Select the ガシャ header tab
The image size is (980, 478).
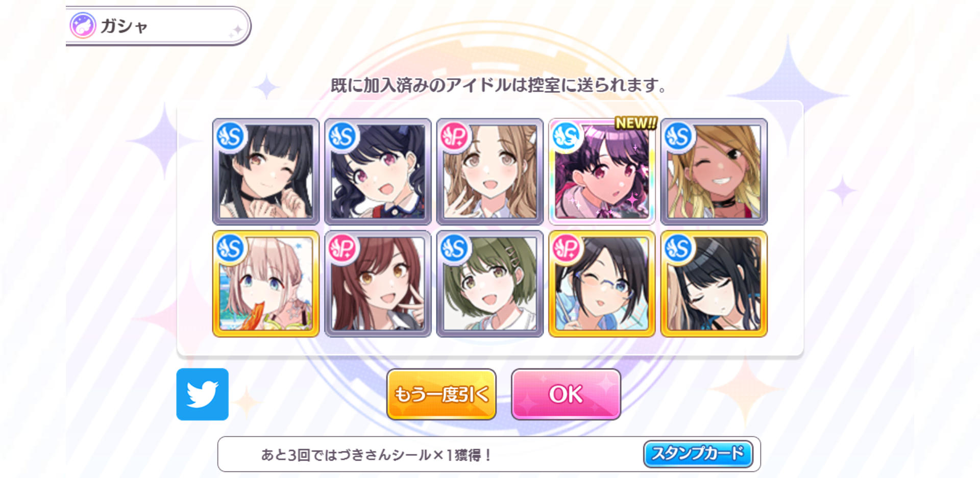click(x=158, y=26)
